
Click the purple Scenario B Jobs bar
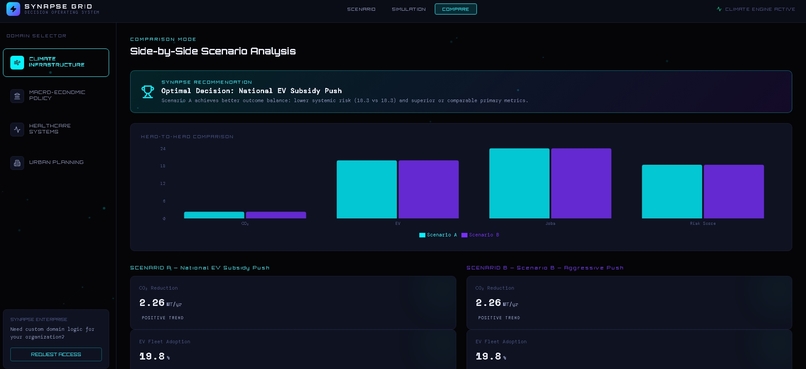click(x=581, y=183)
